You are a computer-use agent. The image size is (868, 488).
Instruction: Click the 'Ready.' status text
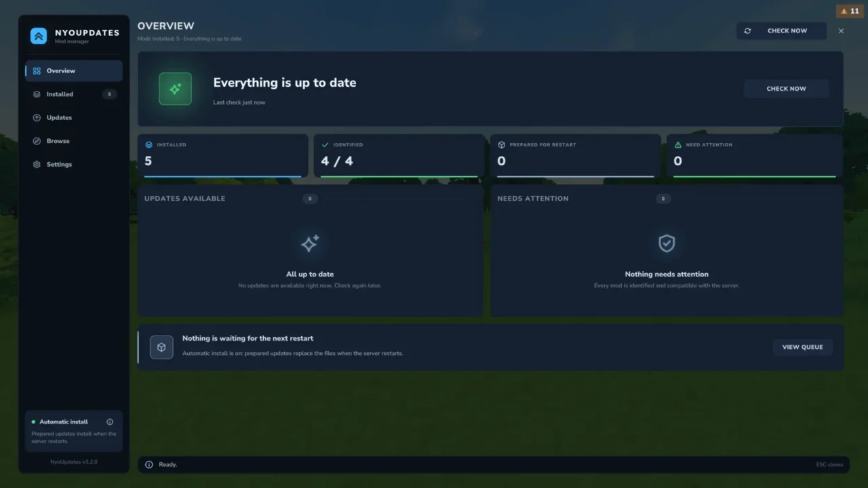tap(167, 464)
